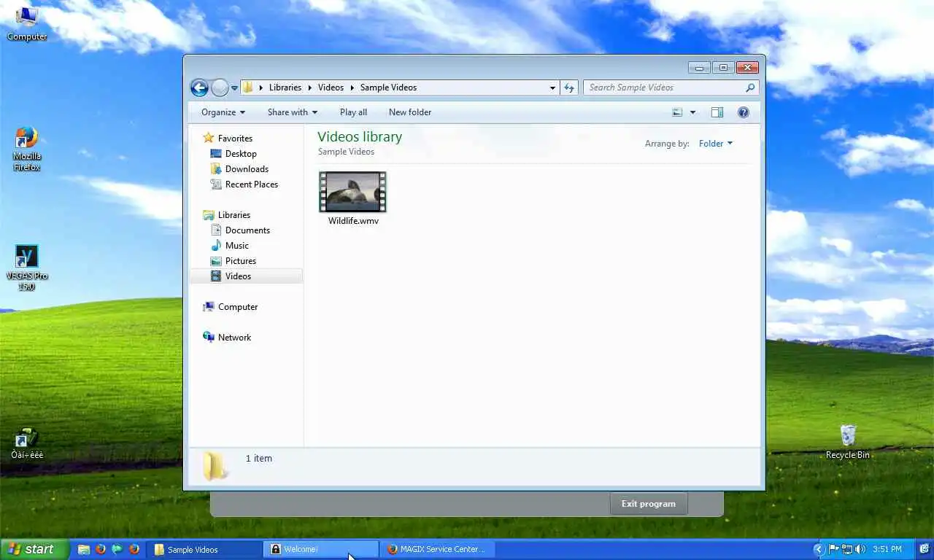Viewport: 934px width, 560px height.
Task: Select the desktop shortcut above the start button
Action: tap(27, 443)
